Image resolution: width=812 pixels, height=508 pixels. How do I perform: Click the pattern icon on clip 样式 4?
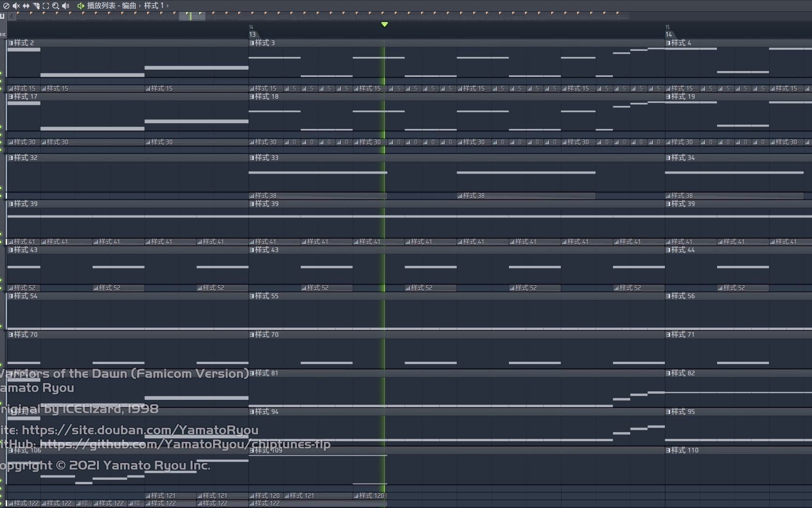click(668, 43)
